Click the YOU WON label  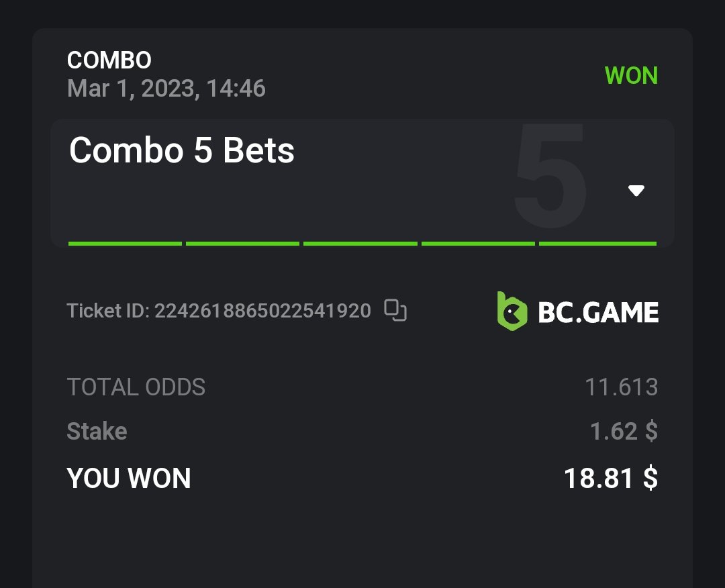(129, 478)
